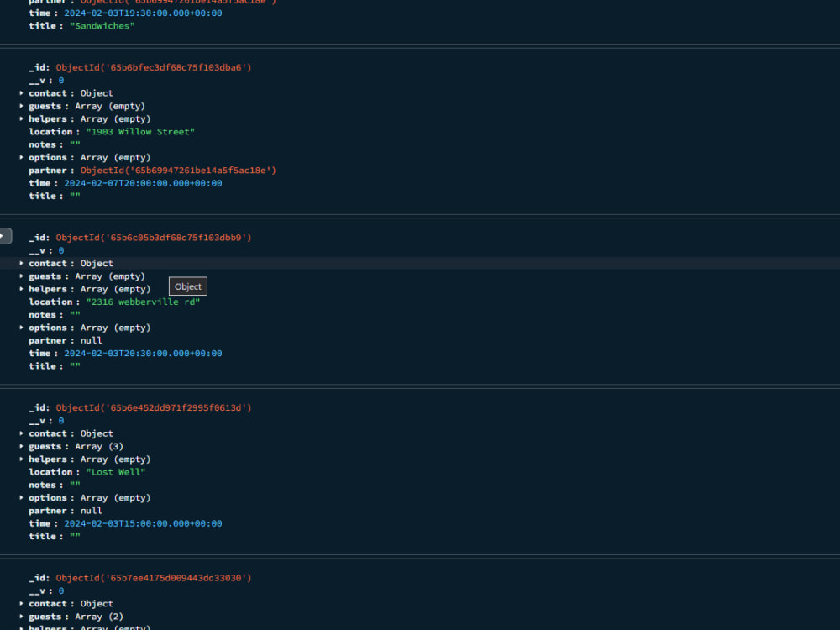Expand the options array in the '2316 webberville rd' document

(x=21, y=328)
